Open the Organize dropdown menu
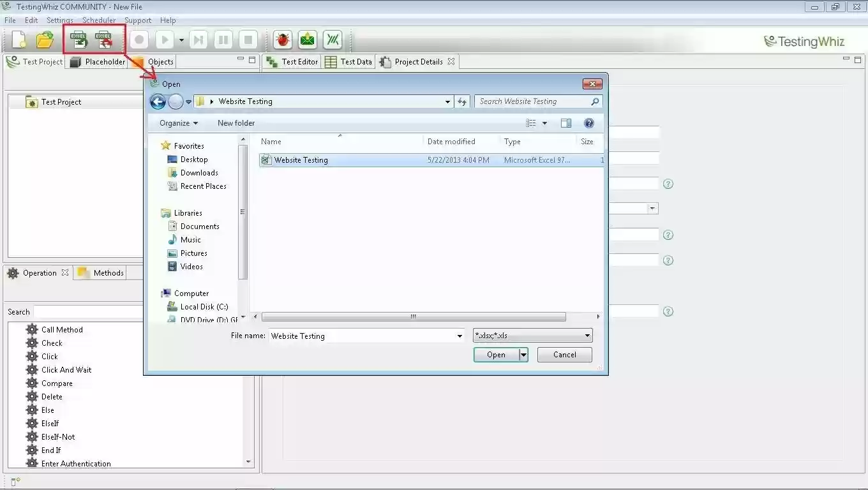The width and height of the screenshot is (868, 490). [177, 122]
